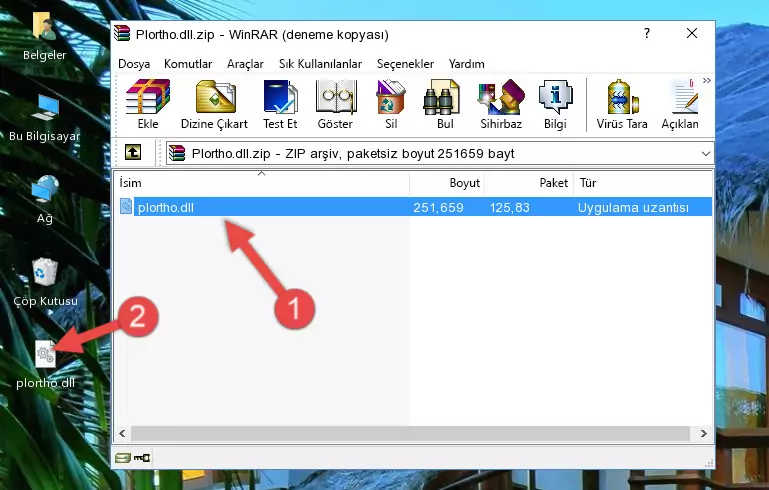The height and width of the screenshot is (490, 769).
Task: Select the plortho.dll row name
Action: (x=166, y=207)
